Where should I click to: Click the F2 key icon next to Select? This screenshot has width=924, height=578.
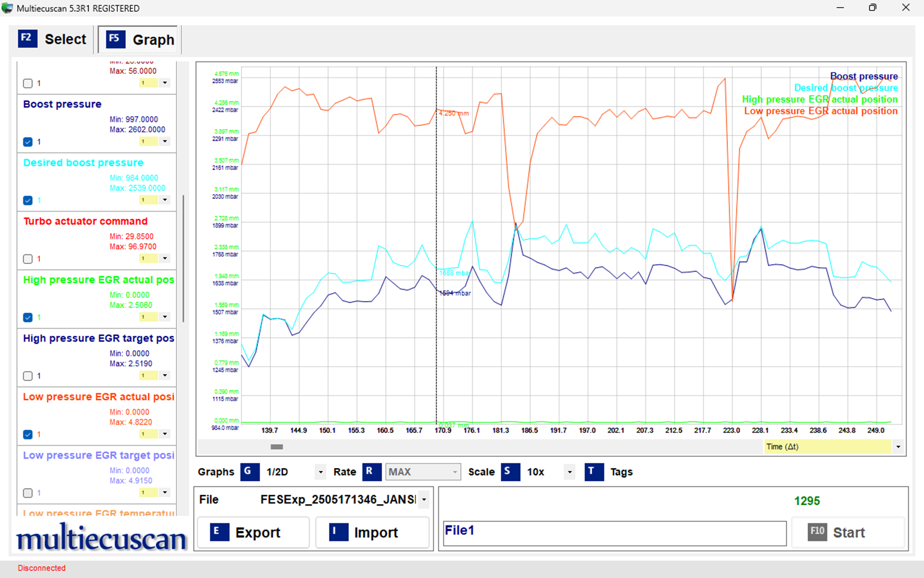pos(27,39)
